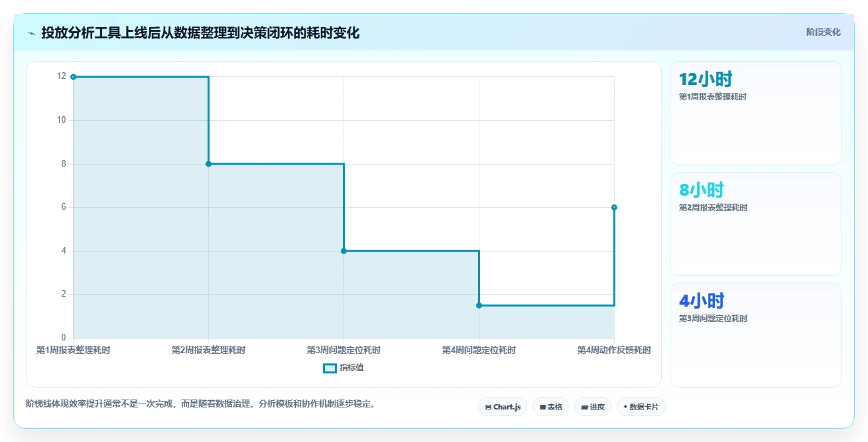Click y-axis tick label 4
The height and width of the screenshot is (442, 868).
(64, 251)
